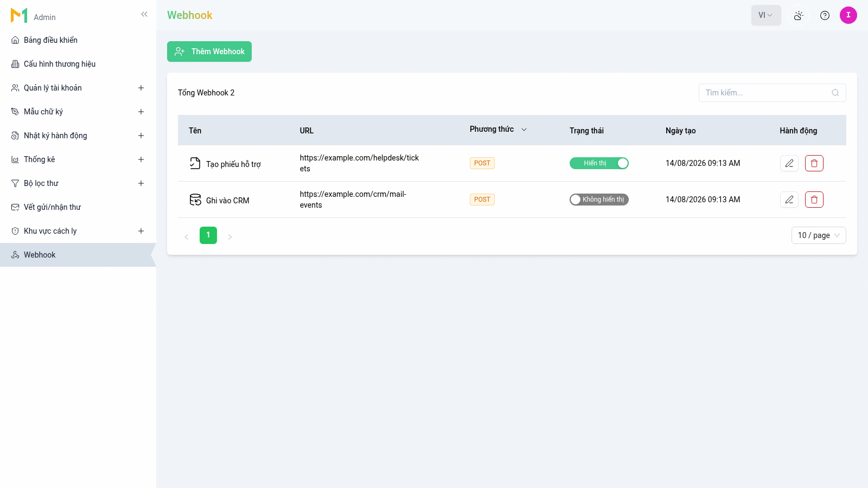The image size is (868, 488).
Task: Collapse the sidebar with double-chevron icon
Action: pos(144,14)
